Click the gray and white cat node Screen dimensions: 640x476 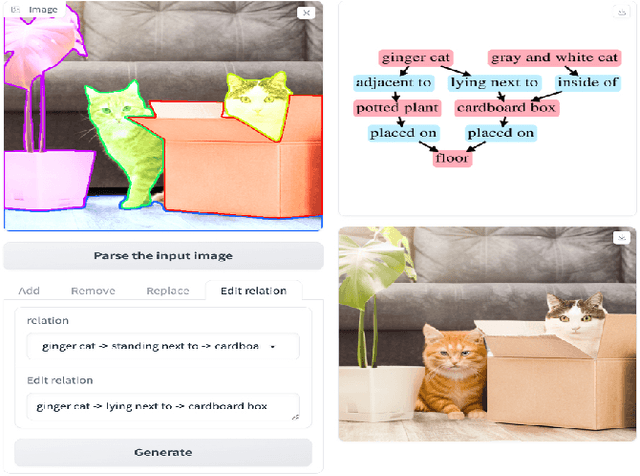click(554, 58)
